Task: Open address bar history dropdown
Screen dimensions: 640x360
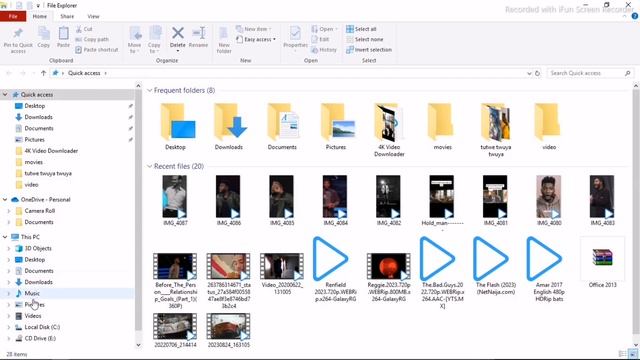Action: (529, 73)
